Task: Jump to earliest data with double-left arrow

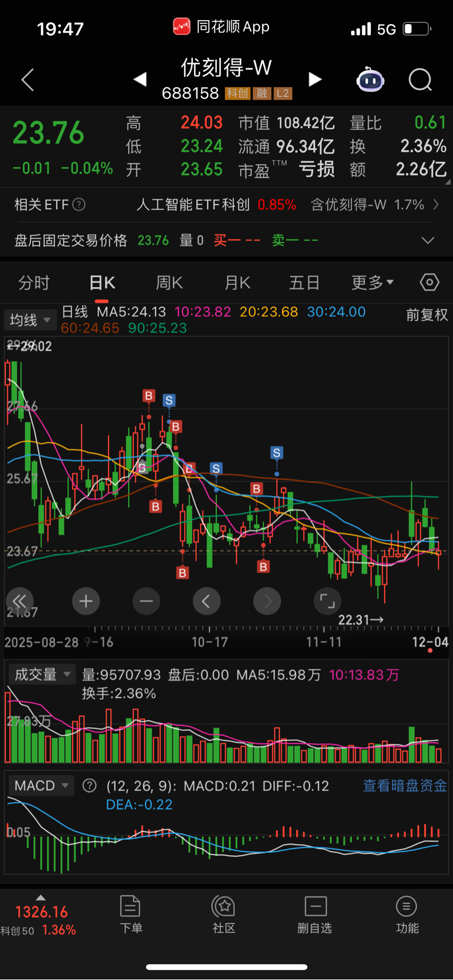Action: [x=19, y=601]
